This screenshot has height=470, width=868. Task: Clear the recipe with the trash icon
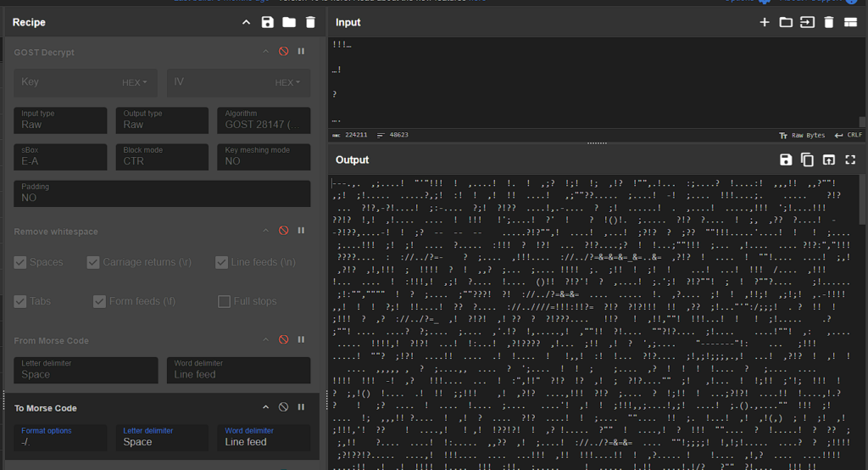[x=310, y=22]
